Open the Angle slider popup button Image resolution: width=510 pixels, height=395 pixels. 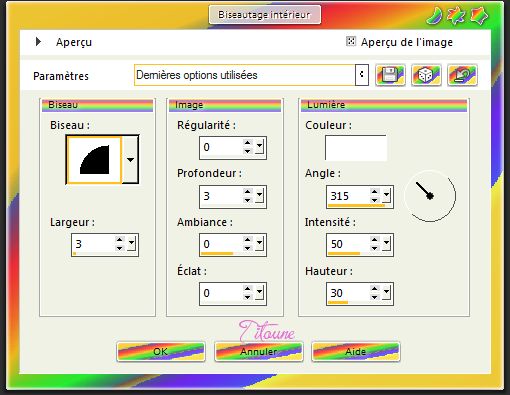tap(386, 196)
